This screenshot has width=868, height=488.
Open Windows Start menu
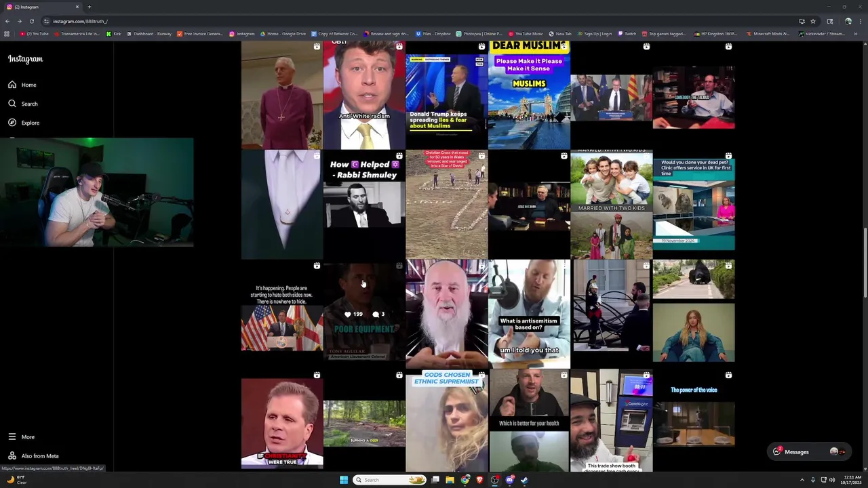click(x=344, y=480)
